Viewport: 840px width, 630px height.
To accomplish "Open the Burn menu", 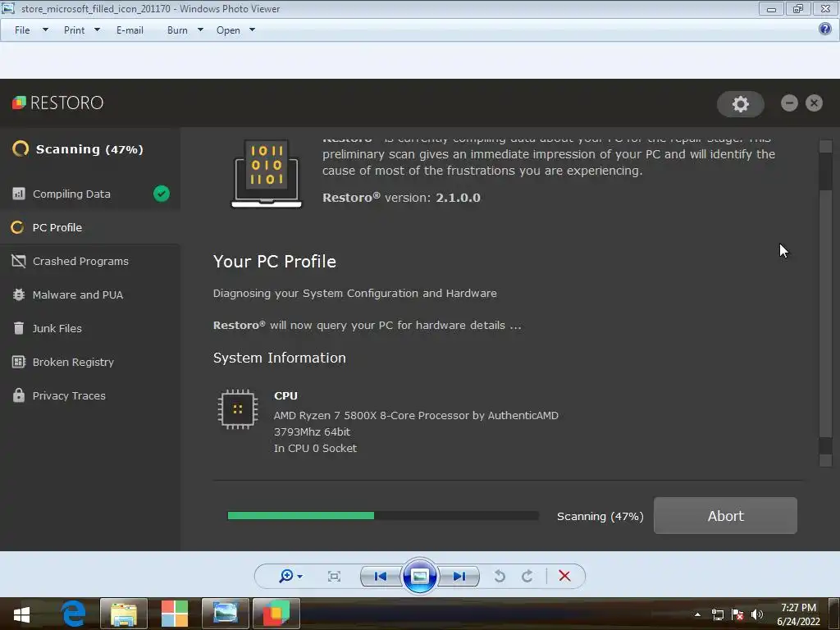I will pos(177,30).
